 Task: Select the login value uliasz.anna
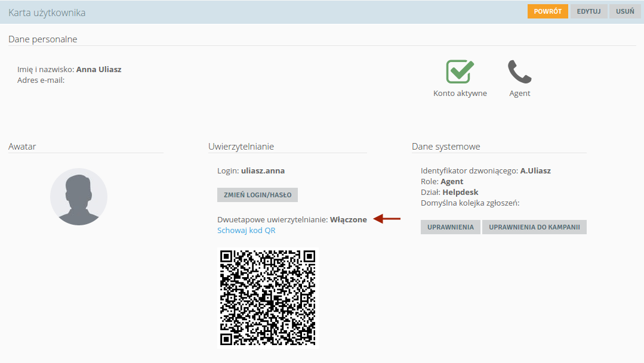pyautogui.click(x=263, y=170)
